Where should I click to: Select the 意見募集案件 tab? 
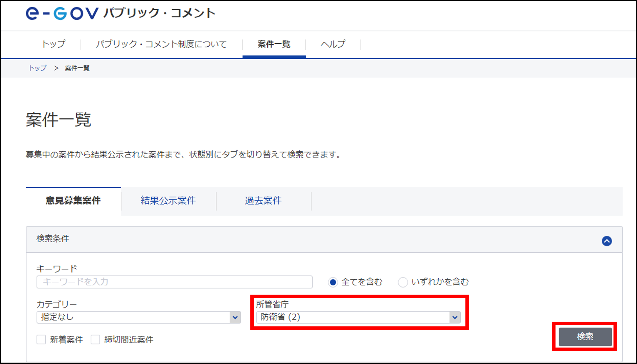pos(73,201)
